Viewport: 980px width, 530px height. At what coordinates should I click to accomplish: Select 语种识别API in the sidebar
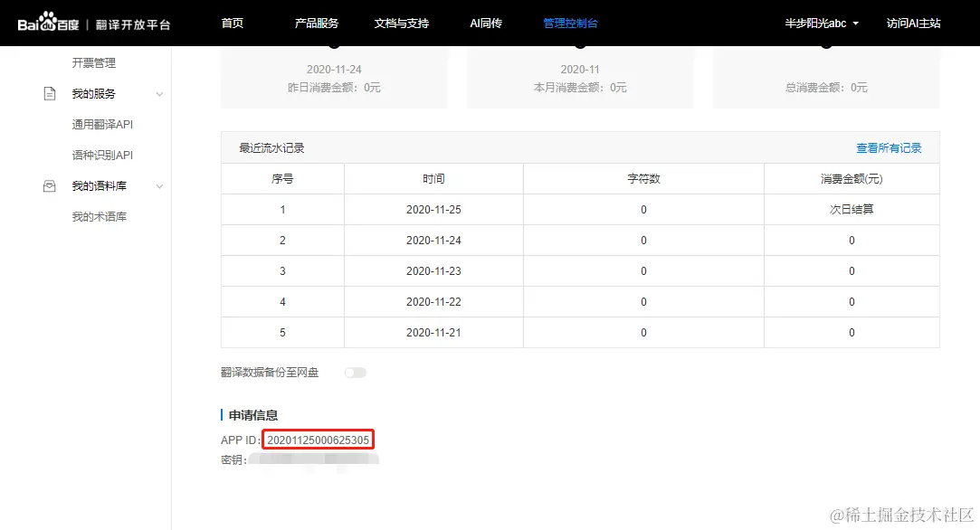(102, 155)
